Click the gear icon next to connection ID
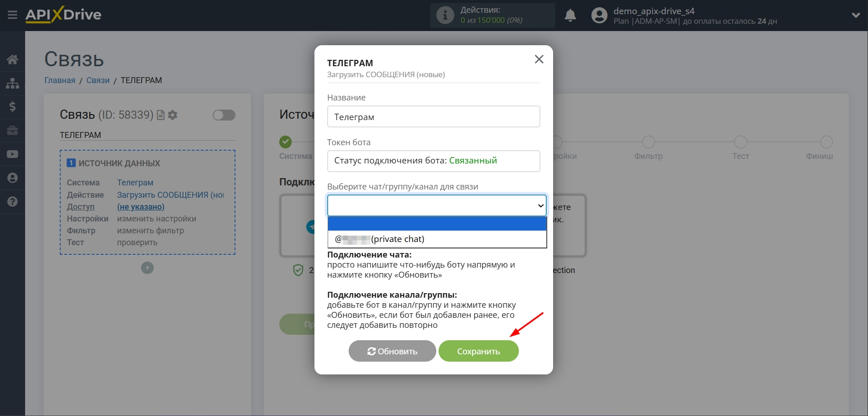 [173, 115]
